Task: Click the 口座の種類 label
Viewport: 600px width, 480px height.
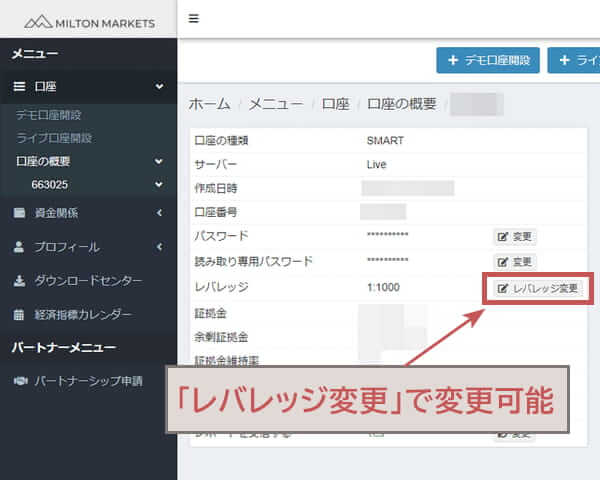Action: click(x=221, y=140)
